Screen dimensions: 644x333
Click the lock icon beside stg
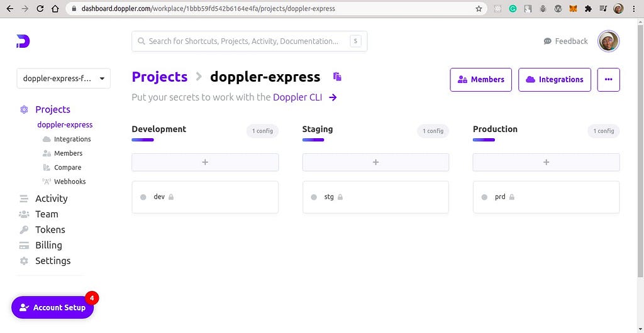[340, 197]
